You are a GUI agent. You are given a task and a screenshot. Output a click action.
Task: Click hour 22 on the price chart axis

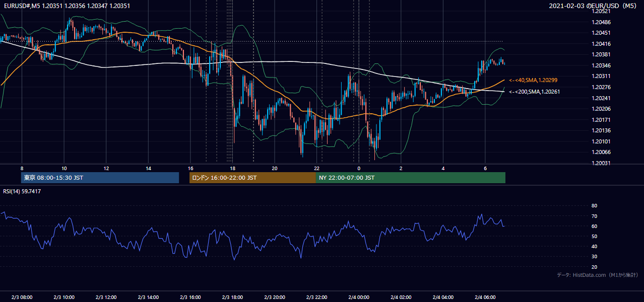tap(317, 168)
